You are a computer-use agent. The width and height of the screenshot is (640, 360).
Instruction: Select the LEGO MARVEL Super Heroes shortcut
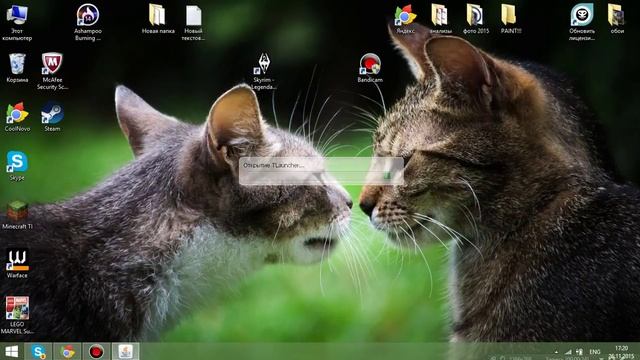click(17, 316)
